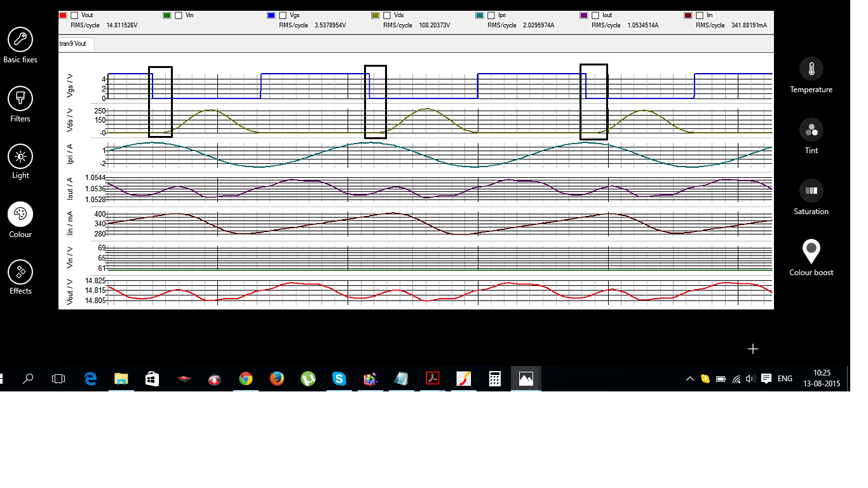
Task: Launch Microsoft Edge from the taskbar
Action: (90, 379)
